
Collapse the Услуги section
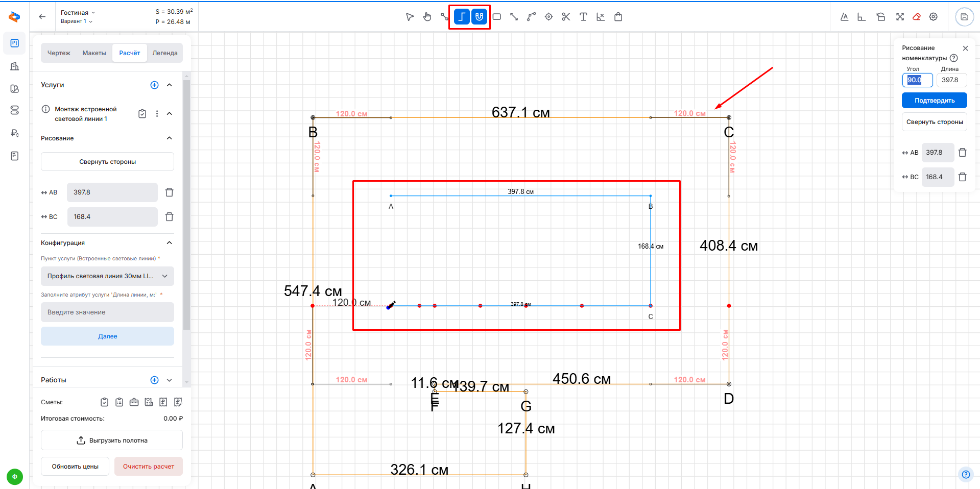(170, 85)
